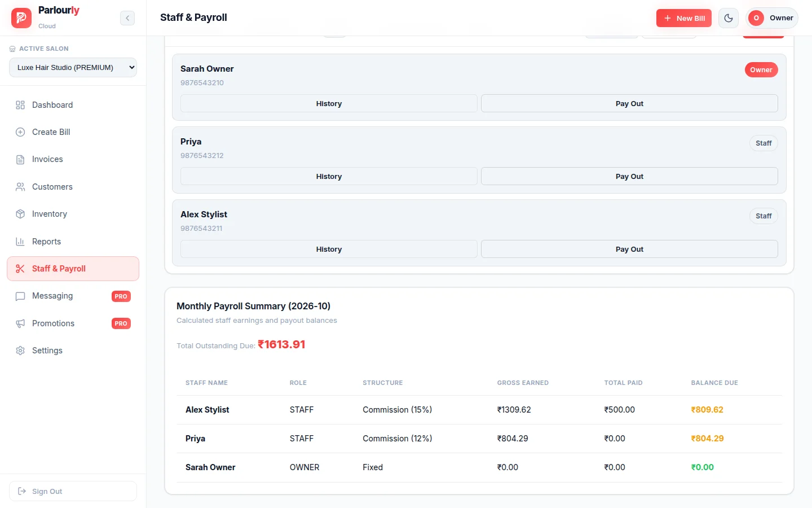Click the Customers people icon
812x508 pixels.
point(20,187)
